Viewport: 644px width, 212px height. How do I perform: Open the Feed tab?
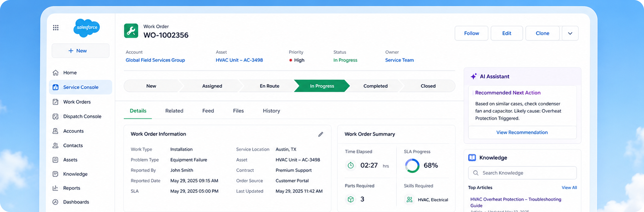208,111
